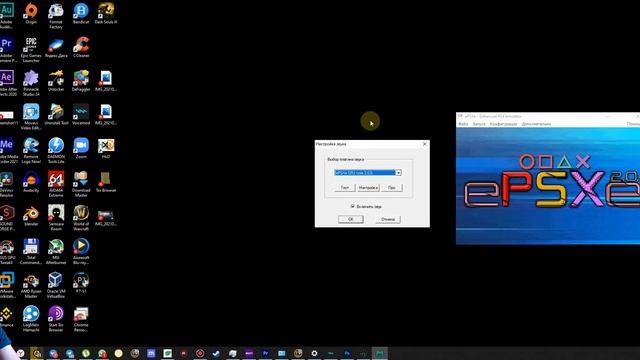Open the Запуск menu in ePSXe
The image size is (640, 360).
click(x=479, y=124)
